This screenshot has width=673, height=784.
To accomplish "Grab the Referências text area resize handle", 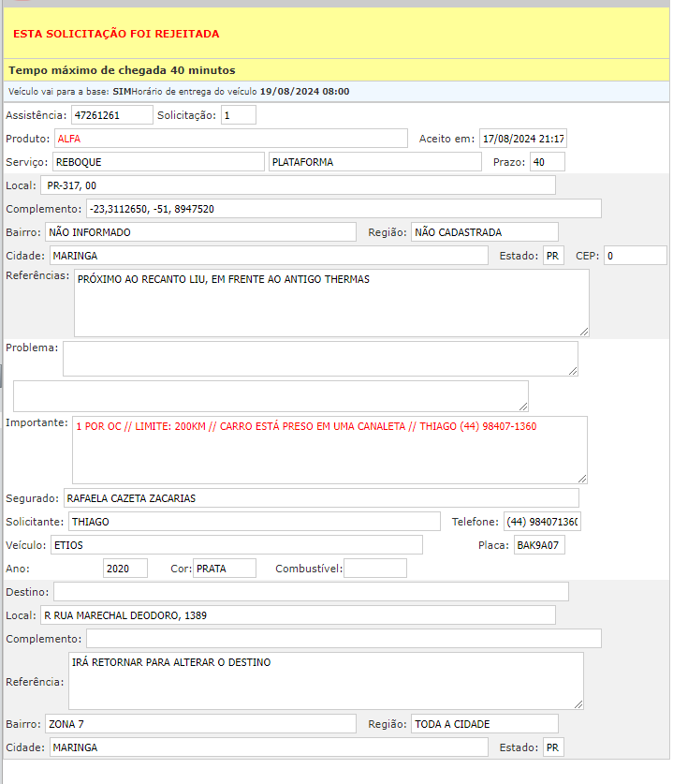I will [x=583, y=331].
